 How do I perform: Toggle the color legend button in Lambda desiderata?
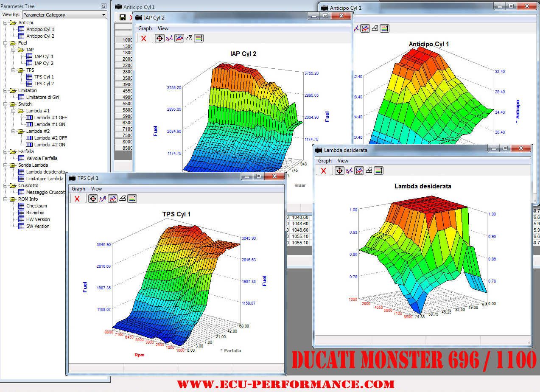pyautogui.click(x=379, y=171)
